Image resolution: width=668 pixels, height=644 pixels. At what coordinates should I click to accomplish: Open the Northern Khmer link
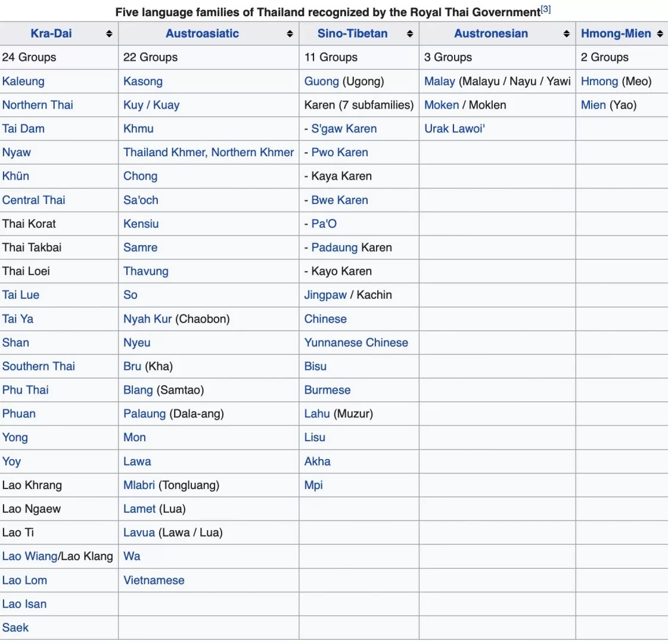pyautogui.click(x=253, y=152)
